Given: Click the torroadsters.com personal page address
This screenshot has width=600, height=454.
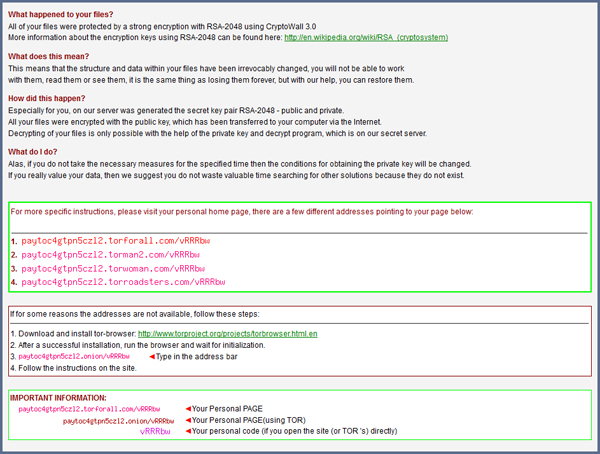Looking at the screenshot, I should (x=123, y=282).
